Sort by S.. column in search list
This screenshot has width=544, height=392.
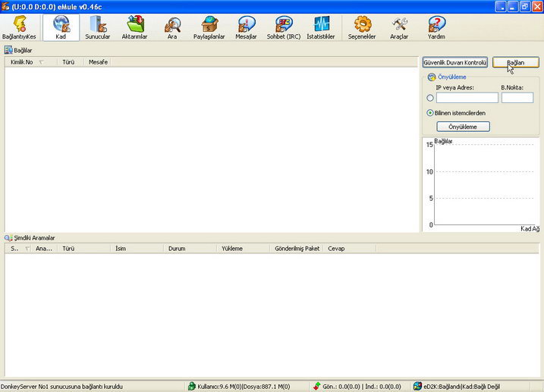click(x=18, y=249)
